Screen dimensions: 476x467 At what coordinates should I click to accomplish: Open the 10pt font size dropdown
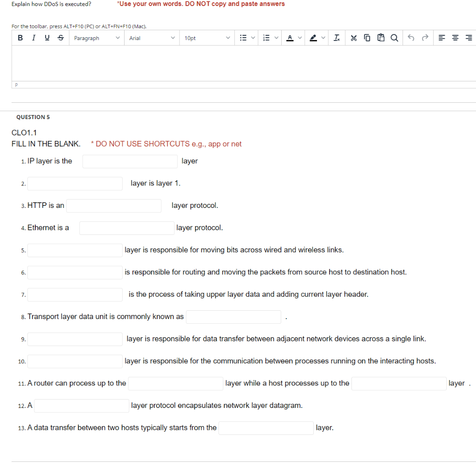coord(207,38)
